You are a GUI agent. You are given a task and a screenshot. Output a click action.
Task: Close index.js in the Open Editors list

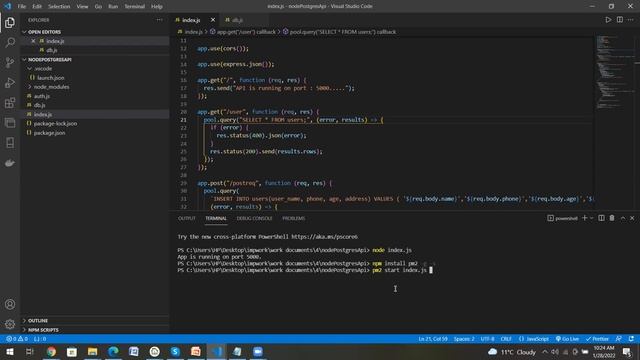(33, 41)
